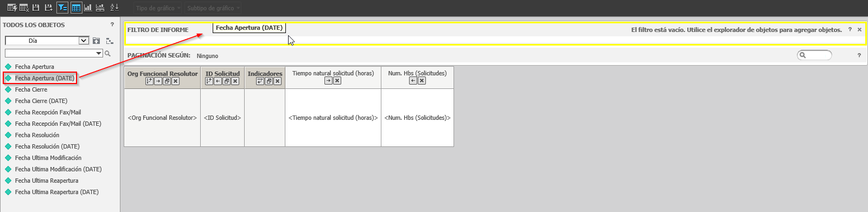
Task: Click the Org Funcional Resolutor column header
Action: [163, 74]
